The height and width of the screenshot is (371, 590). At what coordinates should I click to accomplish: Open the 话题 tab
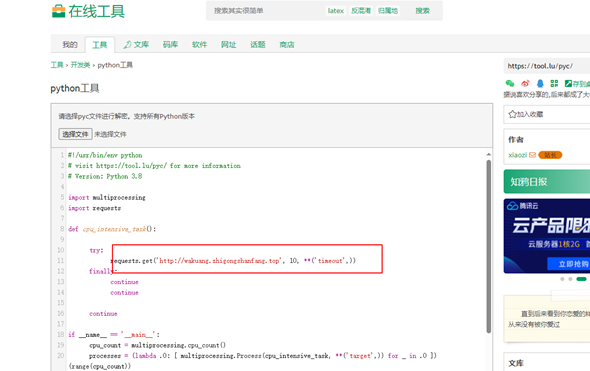[x=258, y=45]
